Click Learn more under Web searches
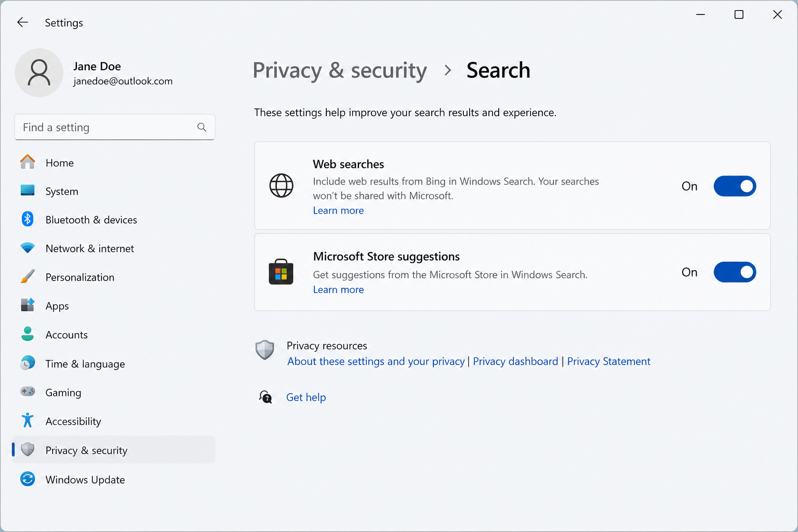The width and height of the screenshot is (798, 532). [x=338, y=210]
